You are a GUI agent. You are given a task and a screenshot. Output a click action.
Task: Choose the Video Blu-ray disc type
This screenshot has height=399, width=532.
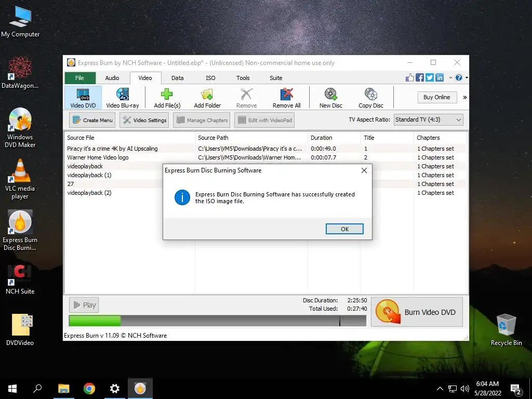123,97
